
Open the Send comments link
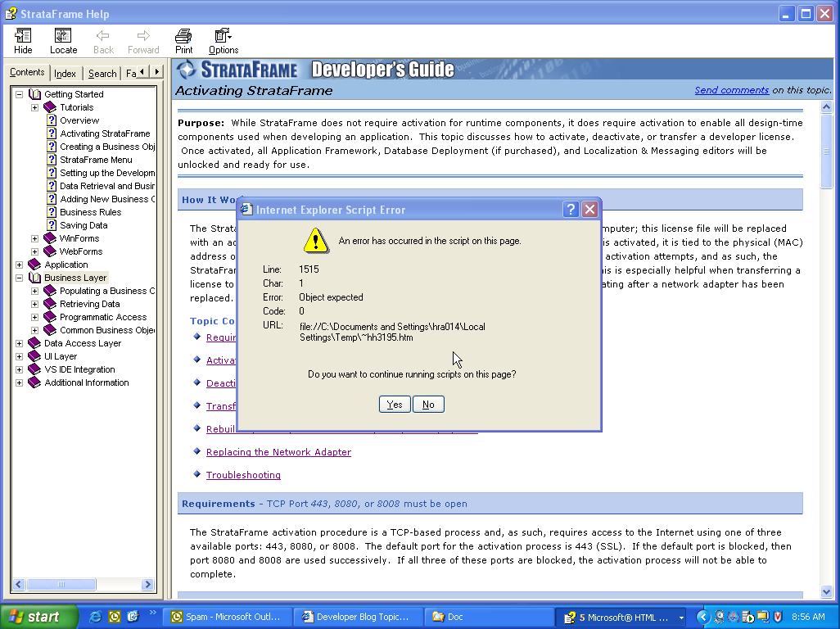point(731,90)
